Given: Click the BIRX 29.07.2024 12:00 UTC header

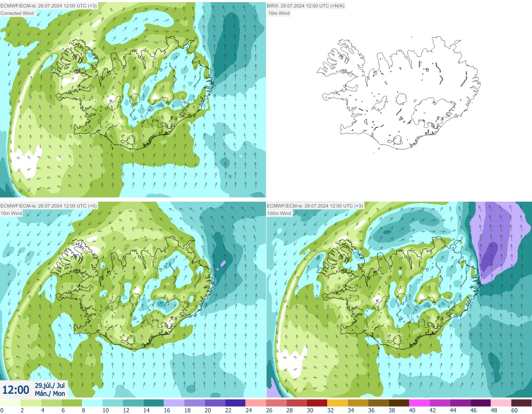Looking at the screenshot, I should pos(306,6).
